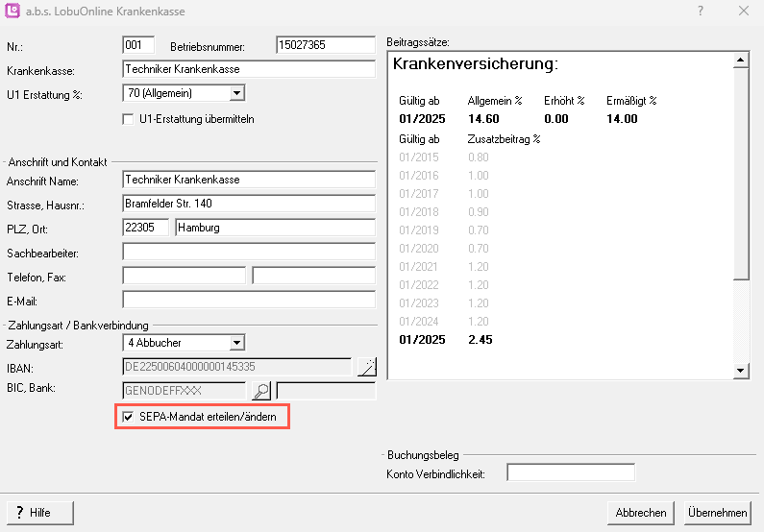764x532 pixels.
Task: Click the scroll down arrow in Beitragssätze
Action: [740, 371]
